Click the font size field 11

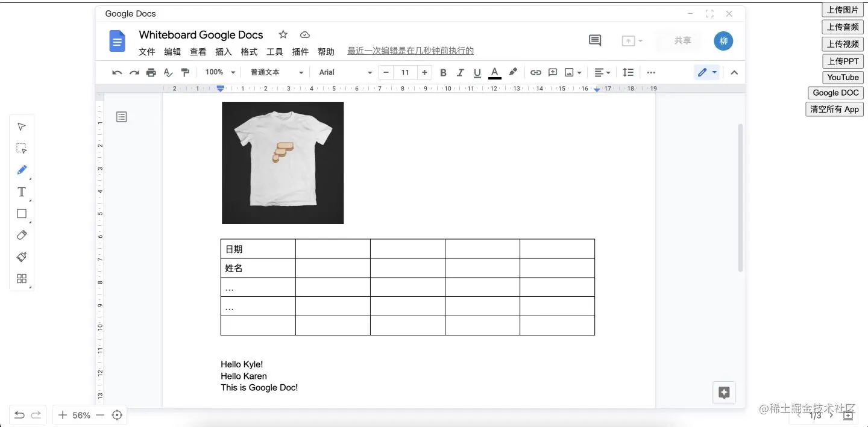click(x=405, y=72)
